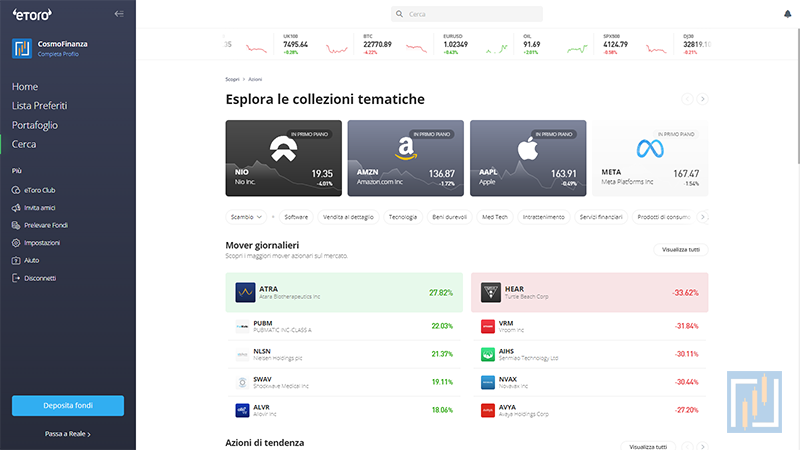This screenshot has width=800, height=450.
Task: Open the CosmoFinanza profile avatar
Action: pyautogui.click(x=22, y=48)
